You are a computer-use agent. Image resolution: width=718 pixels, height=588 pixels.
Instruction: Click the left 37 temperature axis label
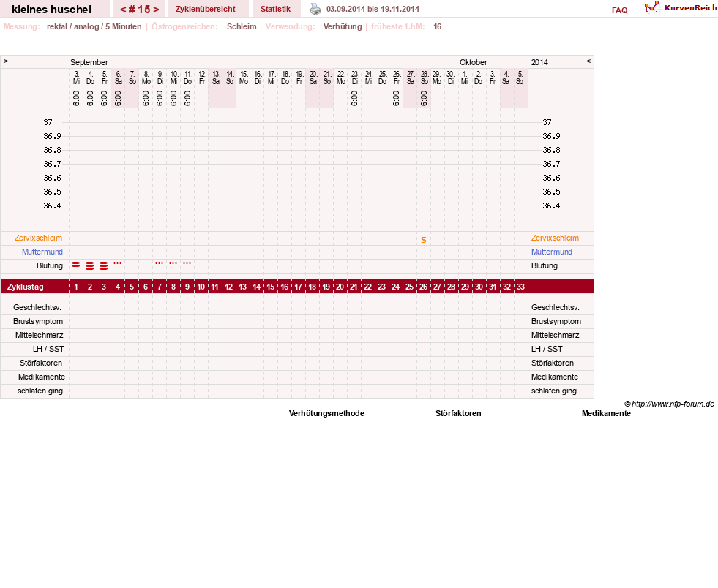pos(48,122)
